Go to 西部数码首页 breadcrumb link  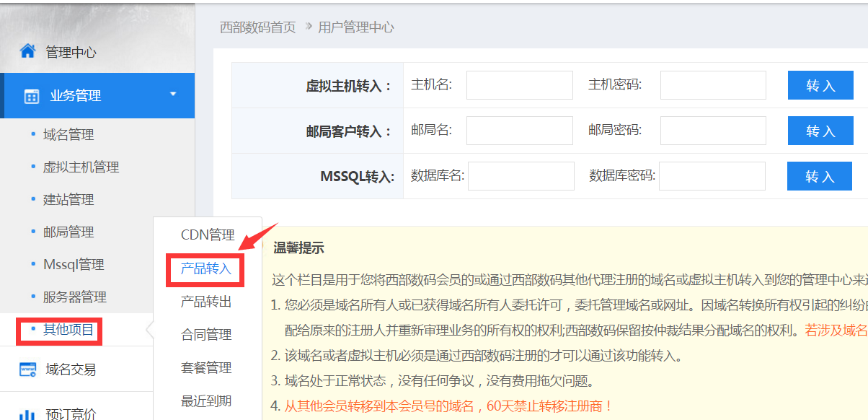[257, 27]
